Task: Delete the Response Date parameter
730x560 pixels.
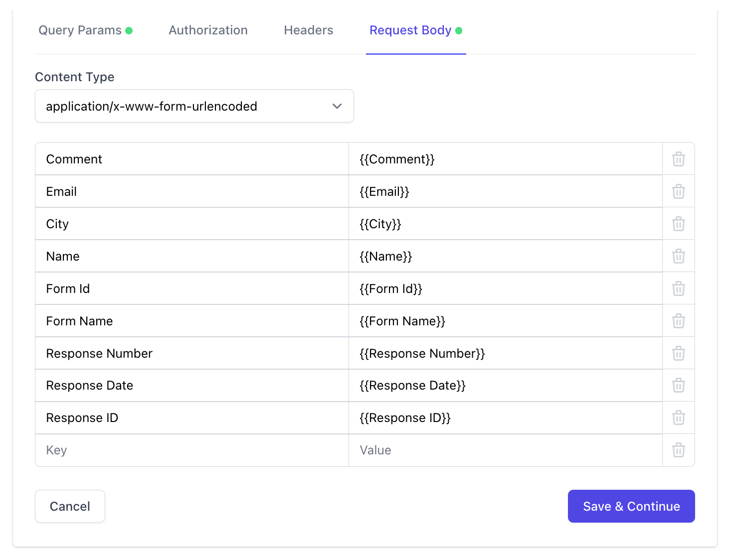Action: [678, 385]
